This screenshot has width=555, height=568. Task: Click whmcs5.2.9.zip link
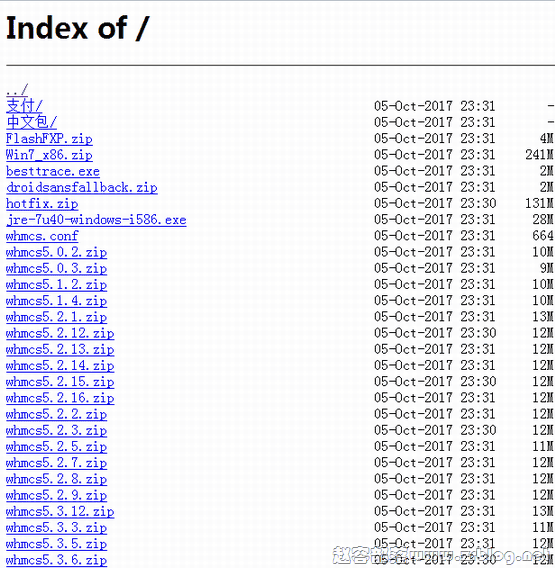57,495
